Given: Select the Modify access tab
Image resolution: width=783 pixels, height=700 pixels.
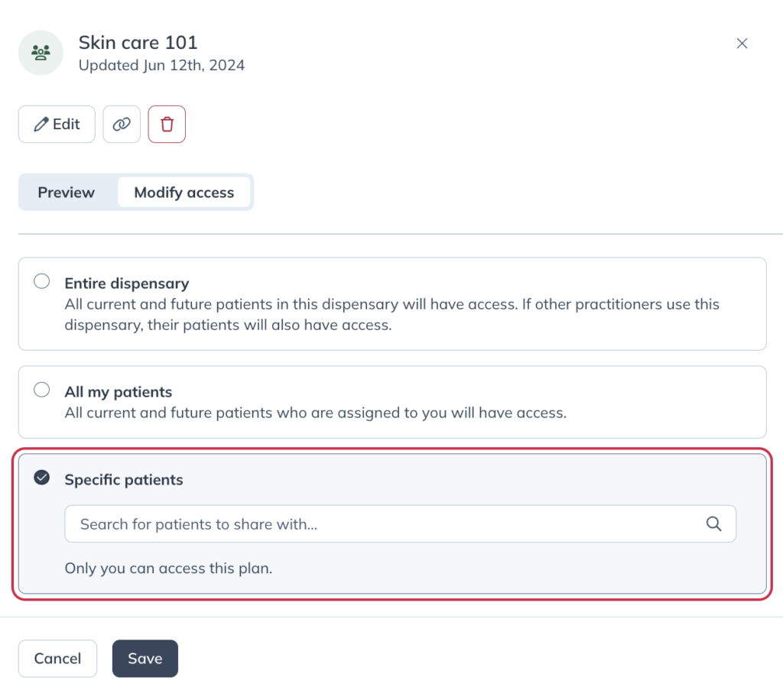Looking at the screenshot, I should [x=184, y=192].
